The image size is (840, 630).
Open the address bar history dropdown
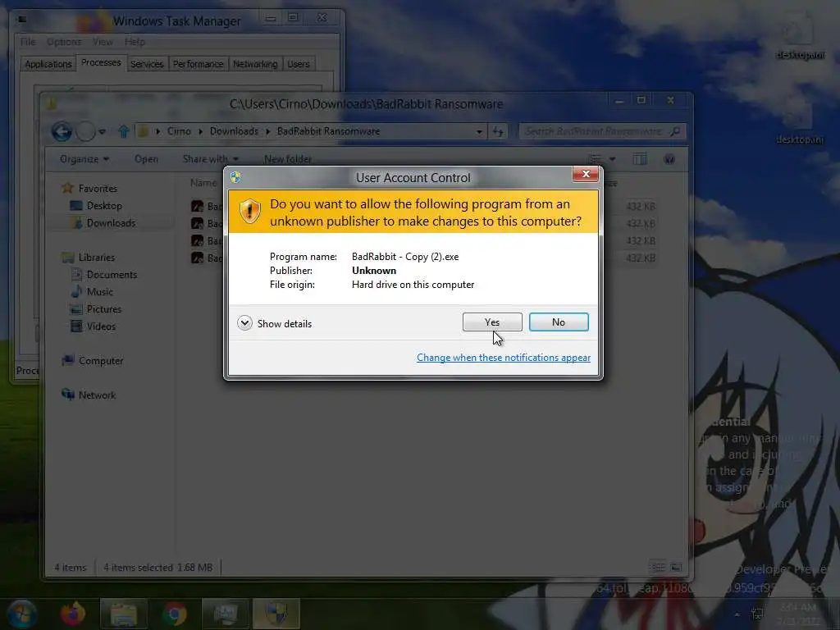479,132
